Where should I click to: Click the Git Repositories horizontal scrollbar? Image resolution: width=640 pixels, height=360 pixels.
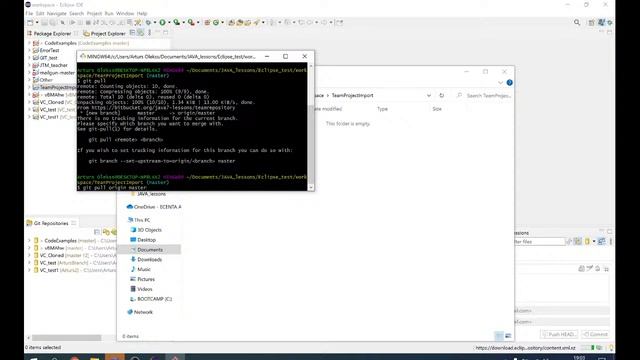(x=67, y=338)
